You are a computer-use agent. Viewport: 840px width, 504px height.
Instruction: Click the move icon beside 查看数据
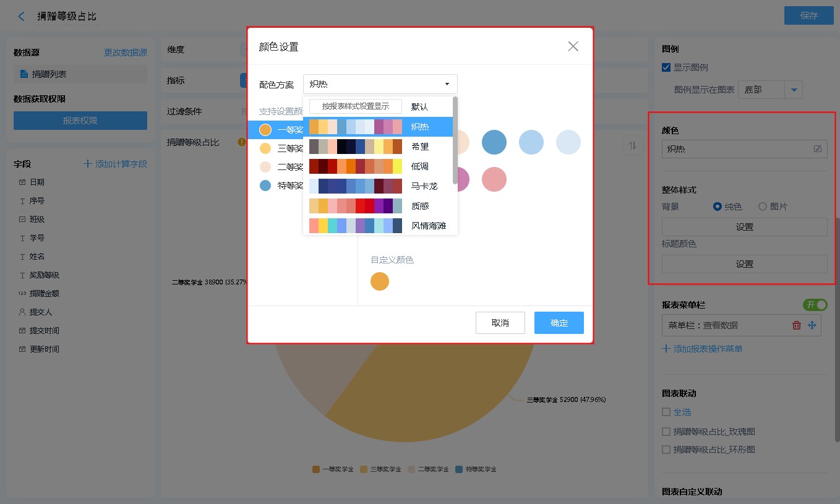pos(813,325)
